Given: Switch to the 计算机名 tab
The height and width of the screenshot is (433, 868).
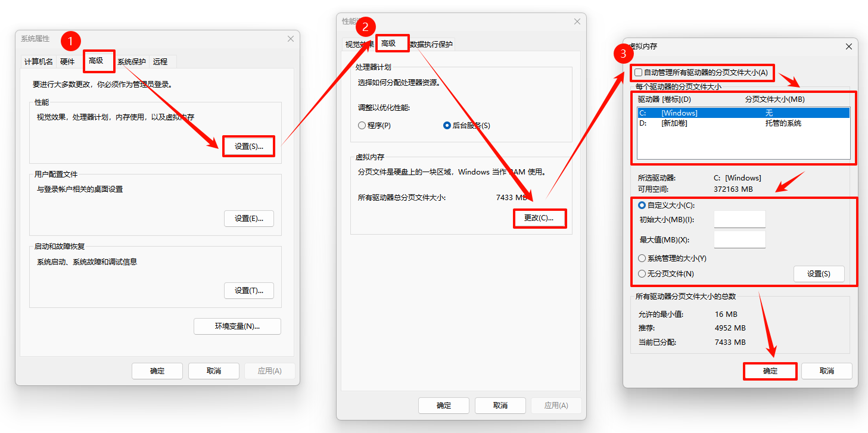Looking at the screenshot, I should pos(38,61).
